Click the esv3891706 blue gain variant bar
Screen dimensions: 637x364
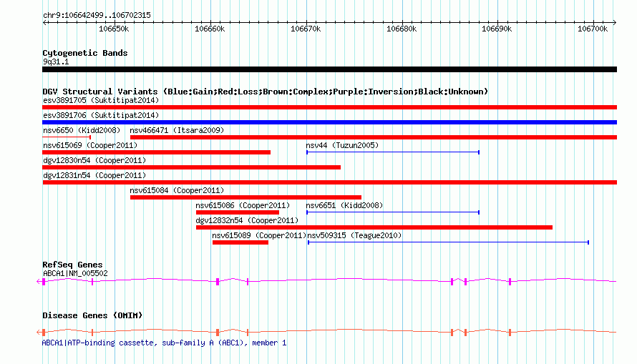click(329, 122)
